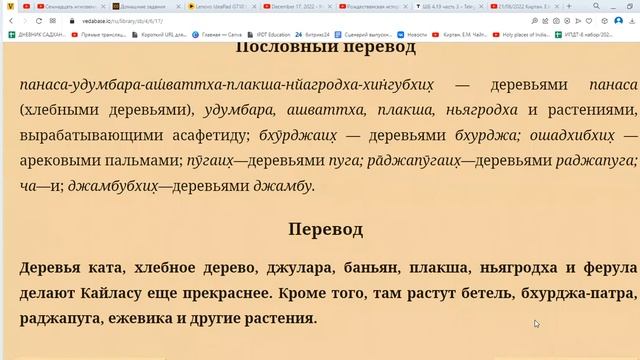Open the downloads arrow icon
640x360 pixels.
pyautogui.click(x=632, y=21)
